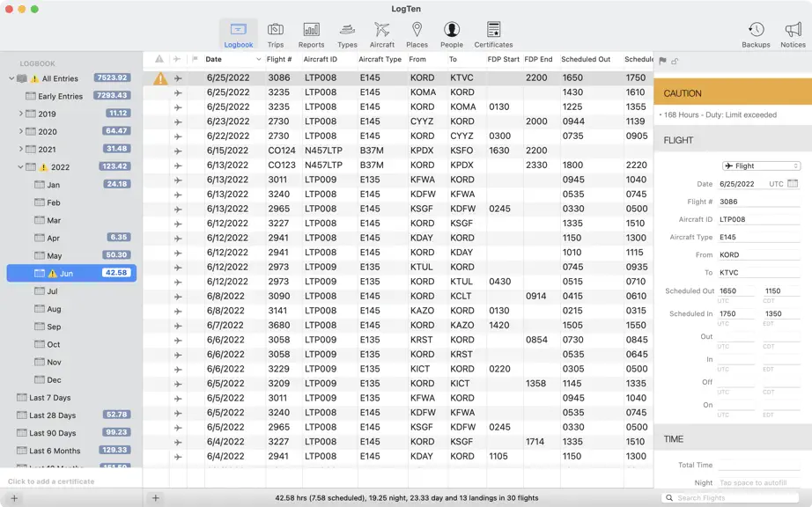Click the calendar icon next to Date UTC
812x507 pixels.
[793, 184]
